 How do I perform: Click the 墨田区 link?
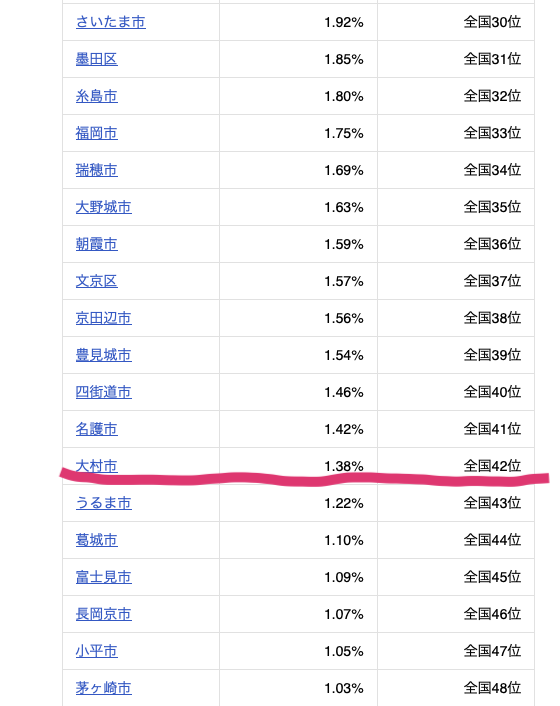click(x=97, y=59)
